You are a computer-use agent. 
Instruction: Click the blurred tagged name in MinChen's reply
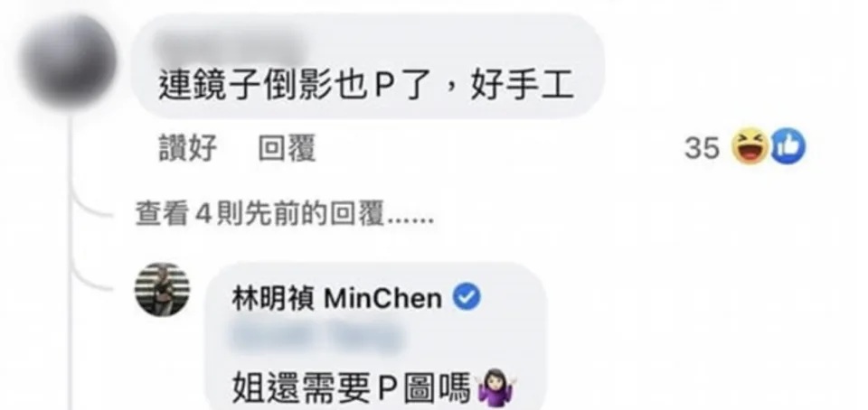point(316,337)
